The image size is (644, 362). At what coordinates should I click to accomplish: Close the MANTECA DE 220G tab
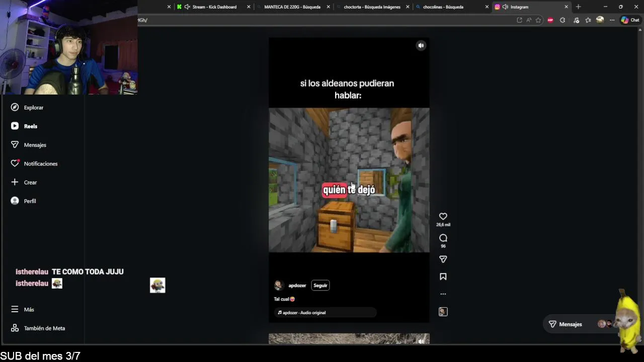click(x=329, y=7)
